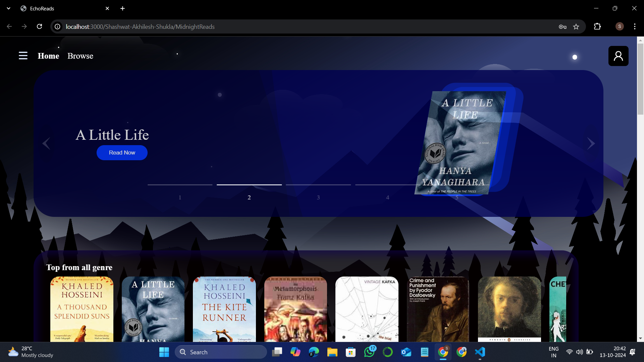Open Outlook from taskbar
Image resolution: width=644 pixels, height=362 pixels.
point(406,352)
